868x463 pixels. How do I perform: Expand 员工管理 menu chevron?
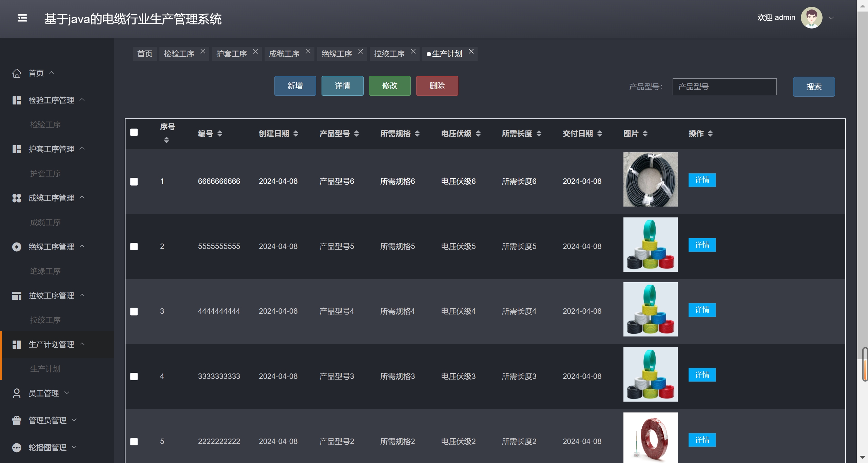(67, 393)
